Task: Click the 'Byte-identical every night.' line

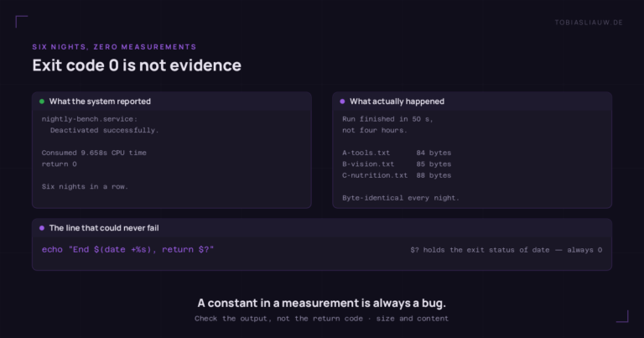Action: coord(401,198)
